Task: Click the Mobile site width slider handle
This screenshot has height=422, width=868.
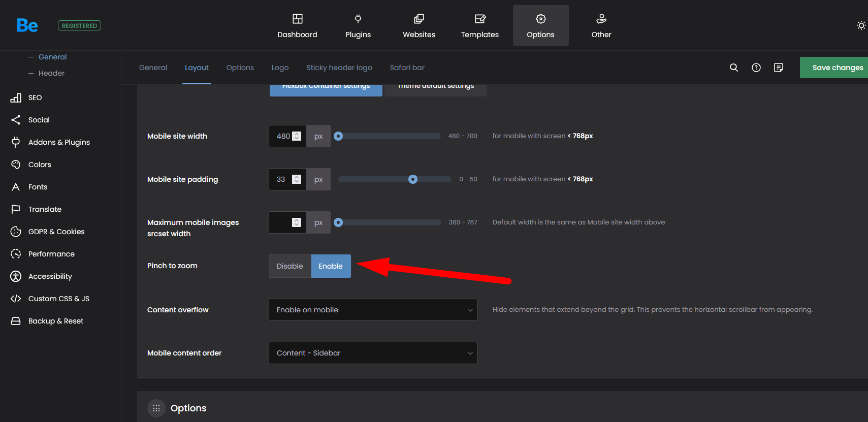Action: coord(338,136)
